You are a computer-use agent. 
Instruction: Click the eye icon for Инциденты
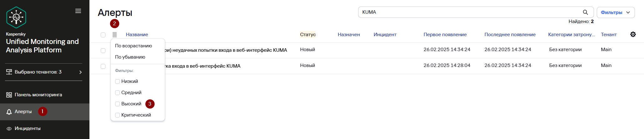(x=9, y=128)
